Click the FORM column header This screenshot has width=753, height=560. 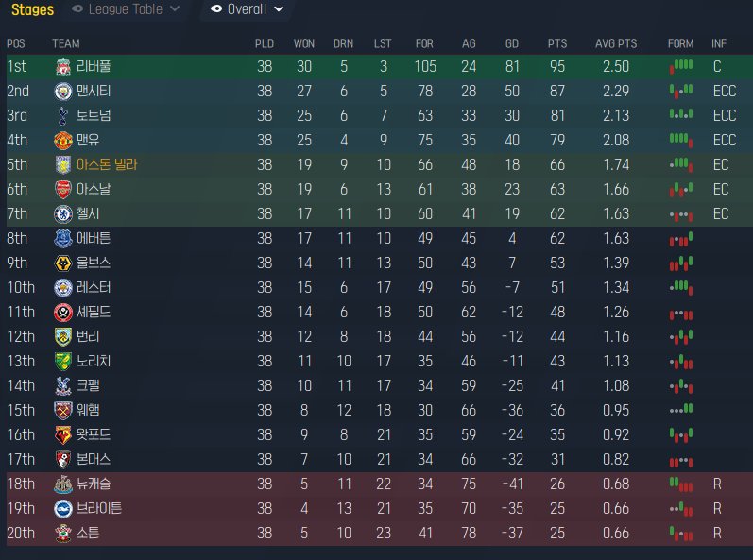[x=680, y=43]
